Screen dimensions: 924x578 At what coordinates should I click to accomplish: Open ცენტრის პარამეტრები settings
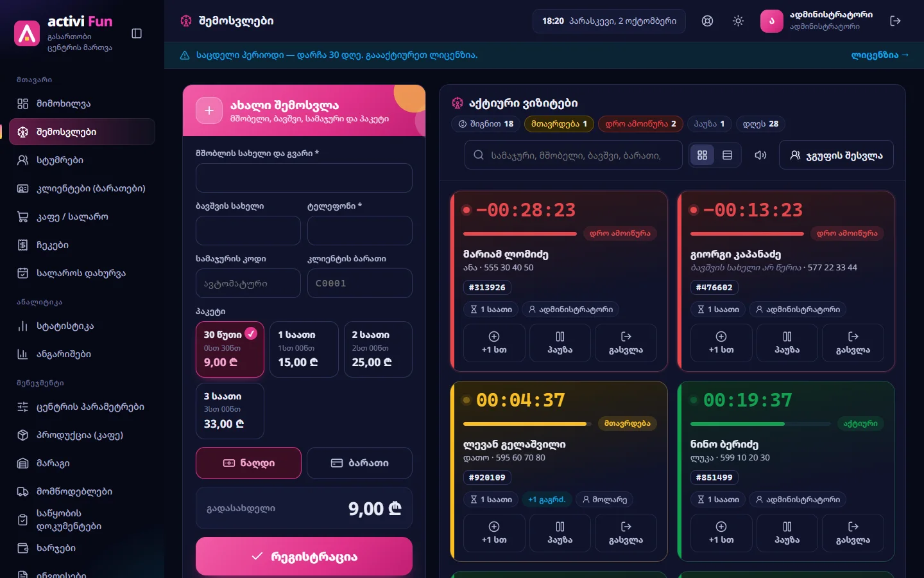point(82,407)
